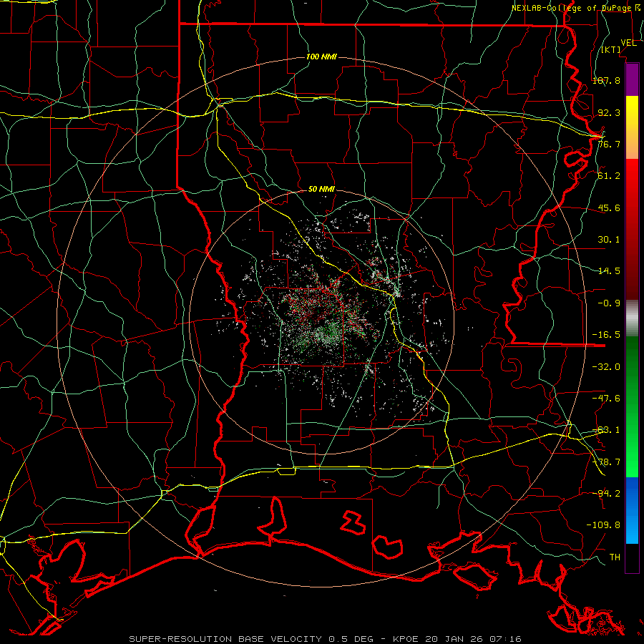Image resolution: width=644 pixels, height=644 pixels.
Task: Click the 30.1 velocity scale value
Action: (x=609, y=240)
